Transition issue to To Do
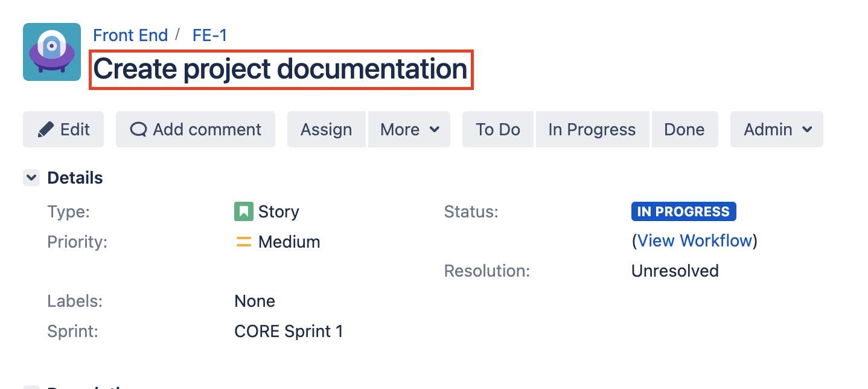 (498, 129)
